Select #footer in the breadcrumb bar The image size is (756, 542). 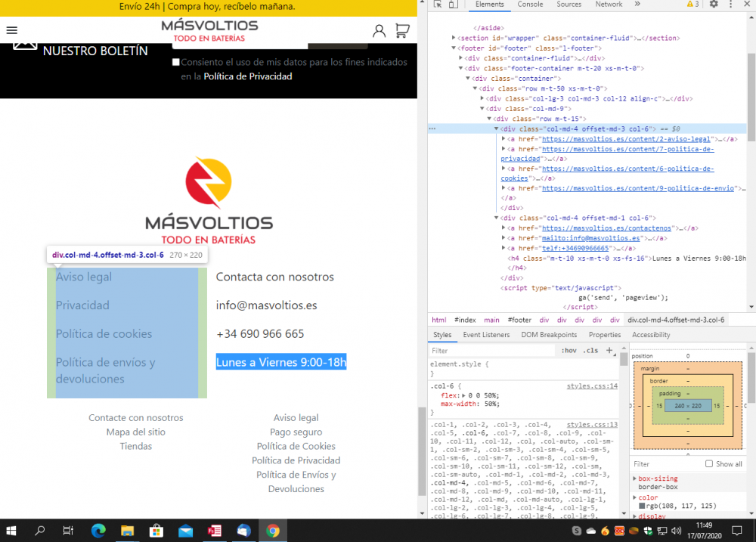click(x=519, y=320)
